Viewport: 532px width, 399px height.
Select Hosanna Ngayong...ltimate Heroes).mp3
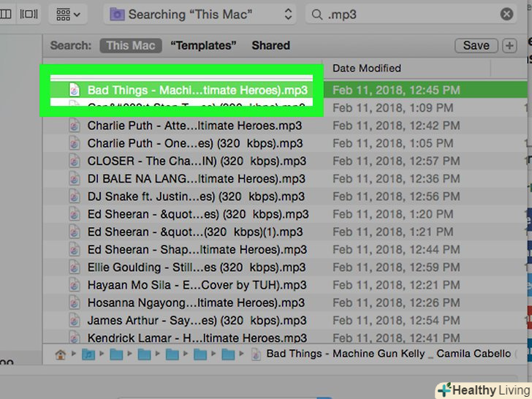point(196,303)
